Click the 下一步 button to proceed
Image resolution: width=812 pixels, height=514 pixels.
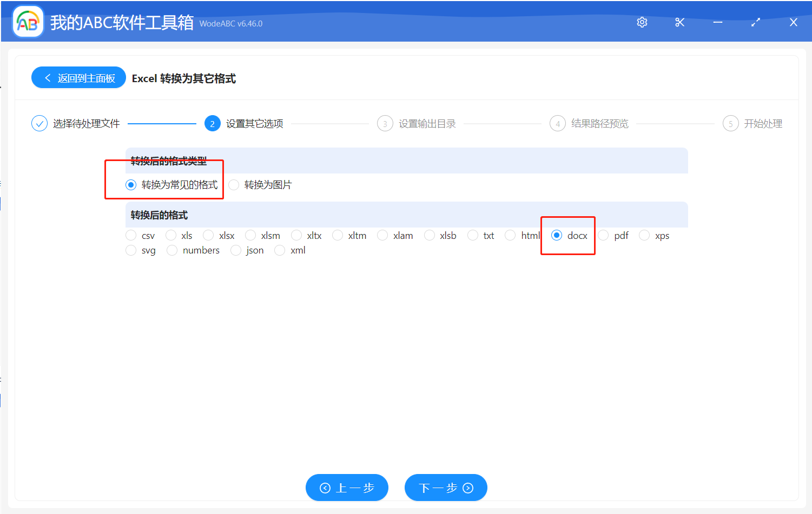pyautogui.click(x=445, y=487)
